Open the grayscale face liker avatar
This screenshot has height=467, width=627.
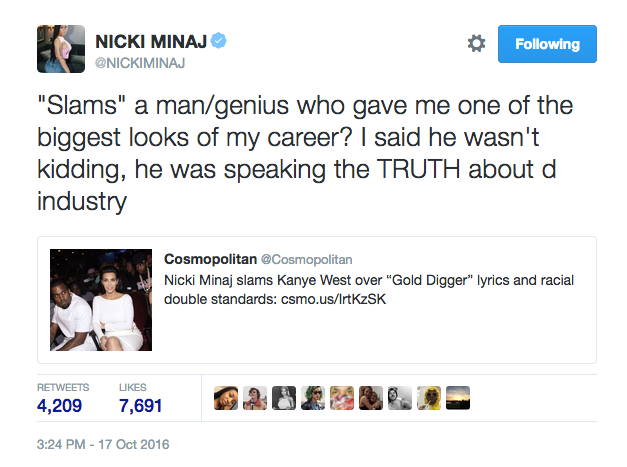click(400, 398)
